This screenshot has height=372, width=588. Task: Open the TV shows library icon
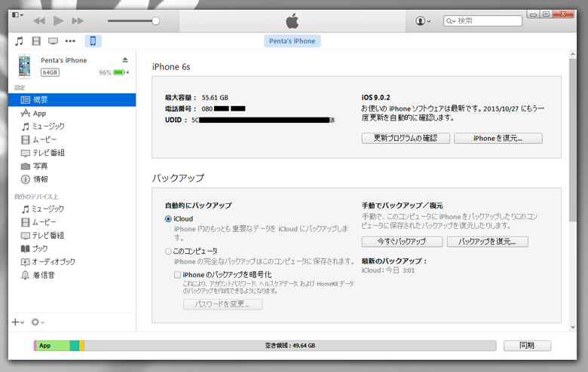point(53,41)
